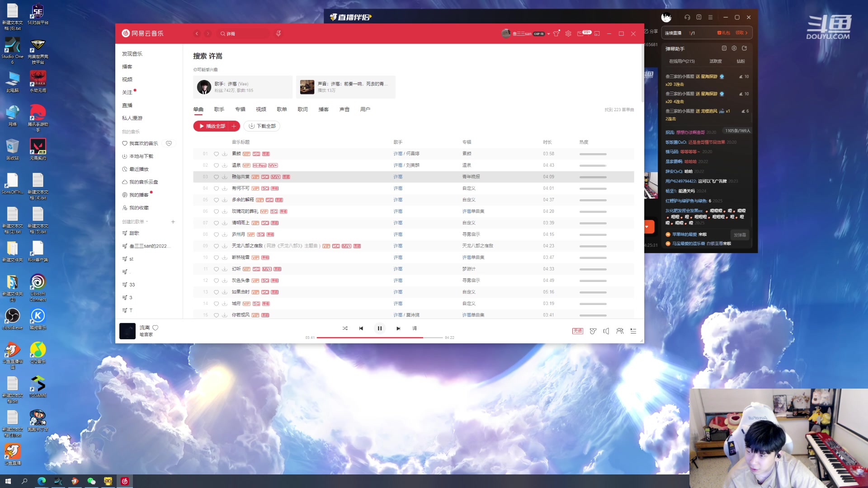Switch to mini player mode
Image resolution: width=868 pixels, height=488 pixels.
point(597,33)
